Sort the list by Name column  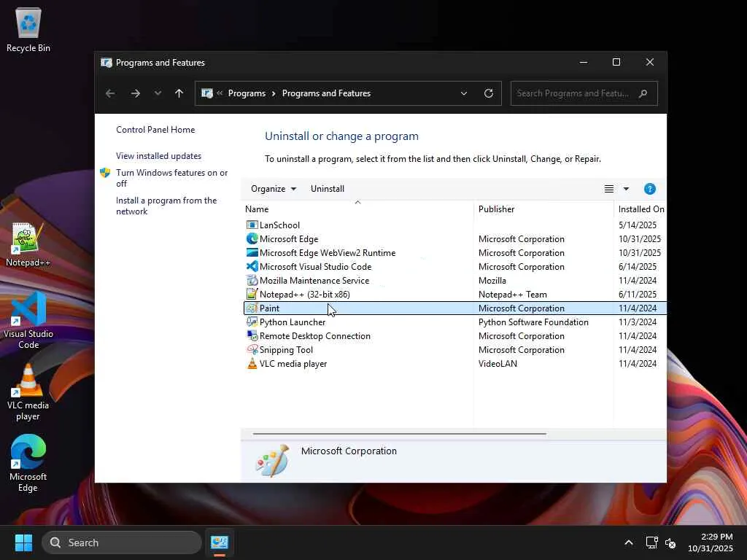pyautogui.click(x=357, y=209)
